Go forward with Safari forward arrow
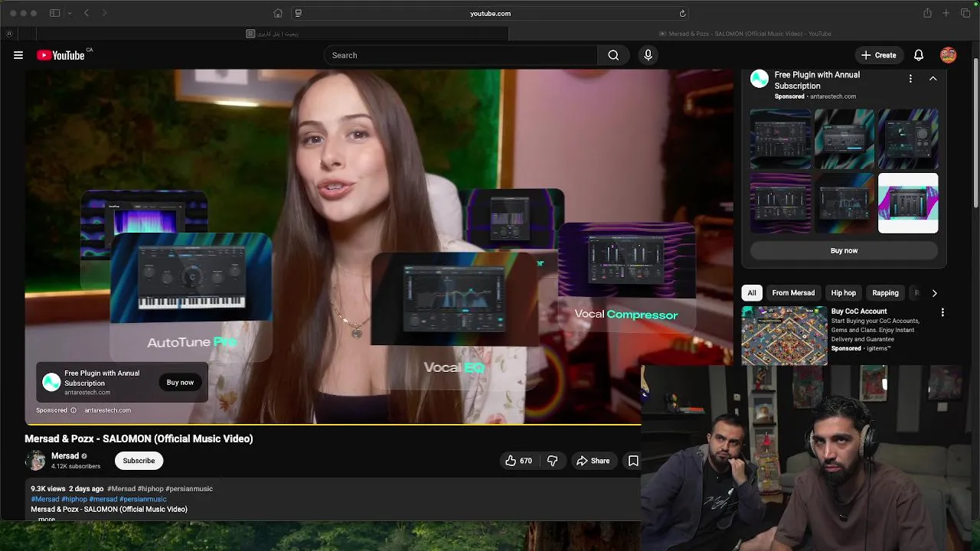The width and height of the screenshot is (980, 551). (x=104, y=13)
